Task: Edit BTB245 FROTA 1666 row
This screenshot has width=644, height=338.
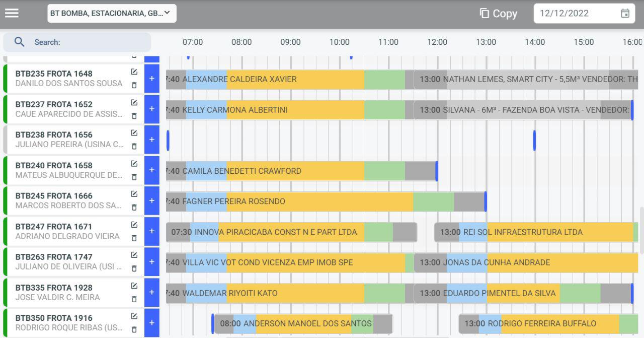Action: 134,194
